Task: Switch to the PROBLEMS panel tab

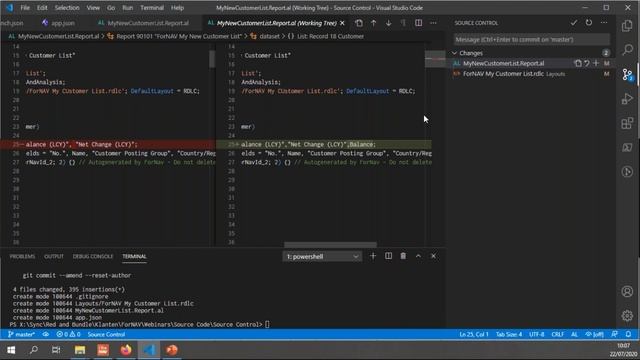Action: pos(22,256)
